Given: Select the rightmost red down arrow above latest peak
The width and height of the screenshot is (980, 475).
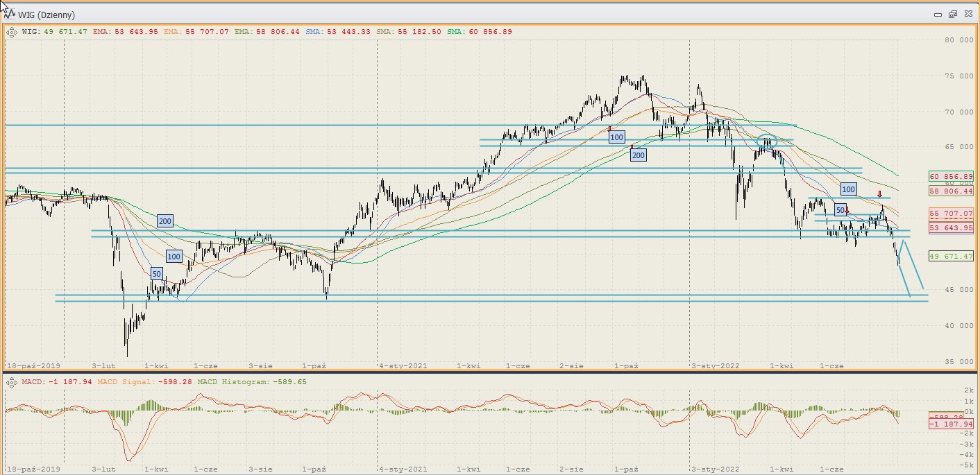Looking at the screenshot, I should (x=879, y=194).
